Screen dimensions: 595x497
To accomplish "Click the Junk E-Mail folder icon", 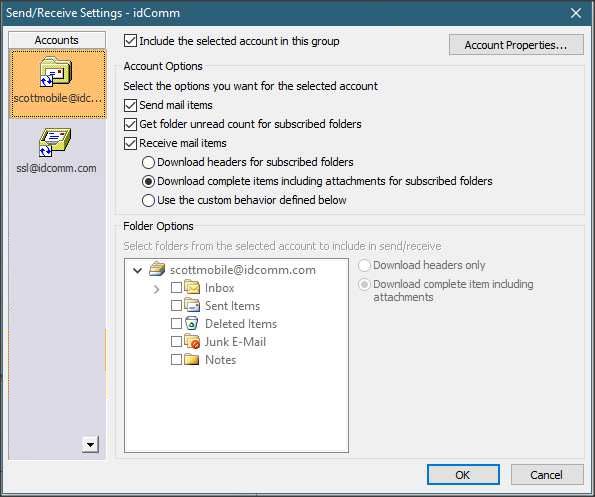I will (x=192, y=341).
